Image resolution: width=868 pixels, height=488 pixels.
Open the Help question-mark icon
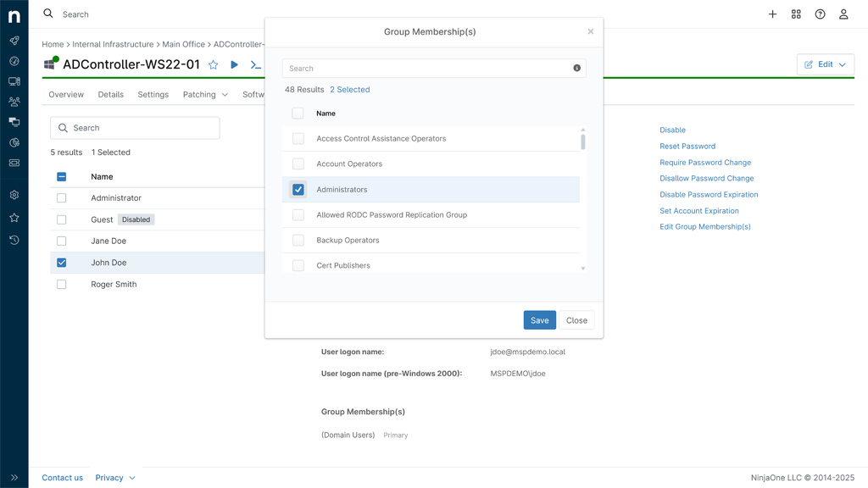pos(817,14)
